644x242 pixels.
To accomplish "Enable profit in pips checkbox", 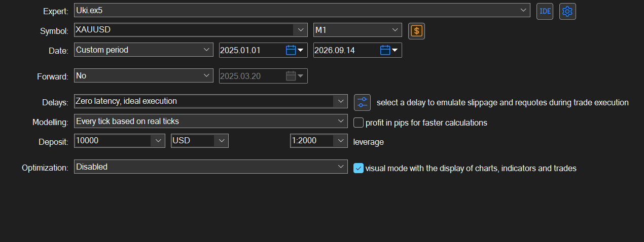I will 359,122.
